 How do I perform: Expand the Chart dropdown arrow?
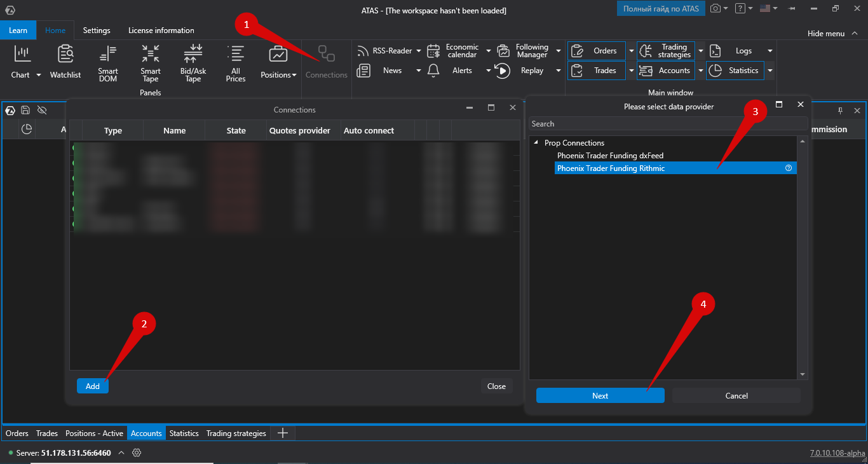tap(38, 75)
